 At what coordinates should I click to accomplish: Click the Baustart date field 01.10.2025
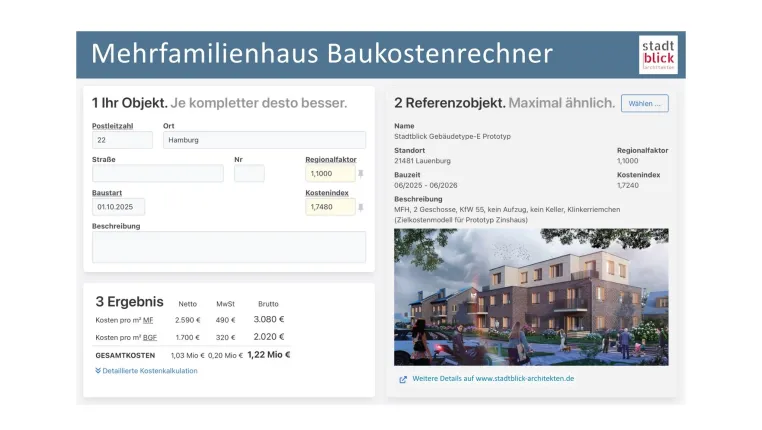click(x=118, y=207)
